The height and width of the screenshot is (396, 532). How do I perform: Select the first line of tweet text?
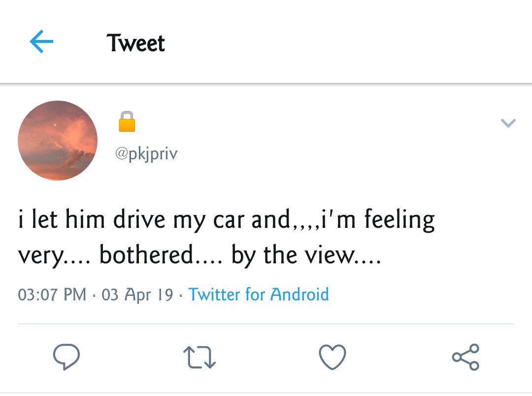[x=226, y=220]
